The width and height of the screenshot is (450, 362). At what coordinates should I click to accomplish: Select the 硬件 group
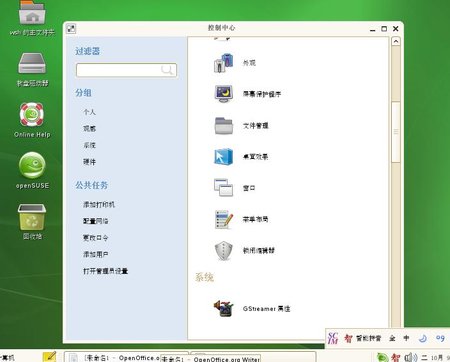89,162
